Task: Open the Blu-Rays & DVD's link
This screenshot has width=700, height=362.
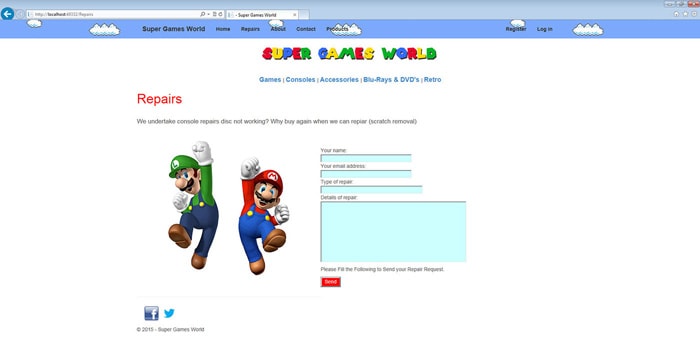Action: point(391,79)
